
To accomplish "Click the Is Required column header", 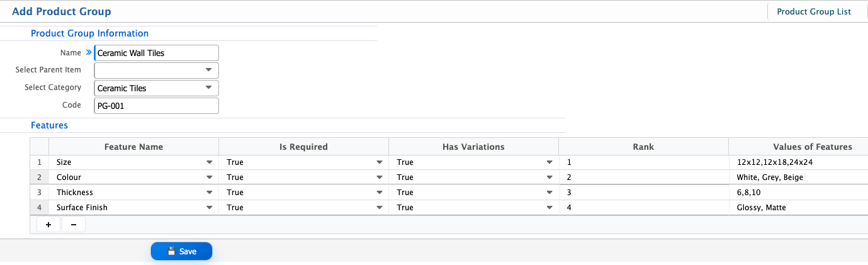I will tap(303, 147).
